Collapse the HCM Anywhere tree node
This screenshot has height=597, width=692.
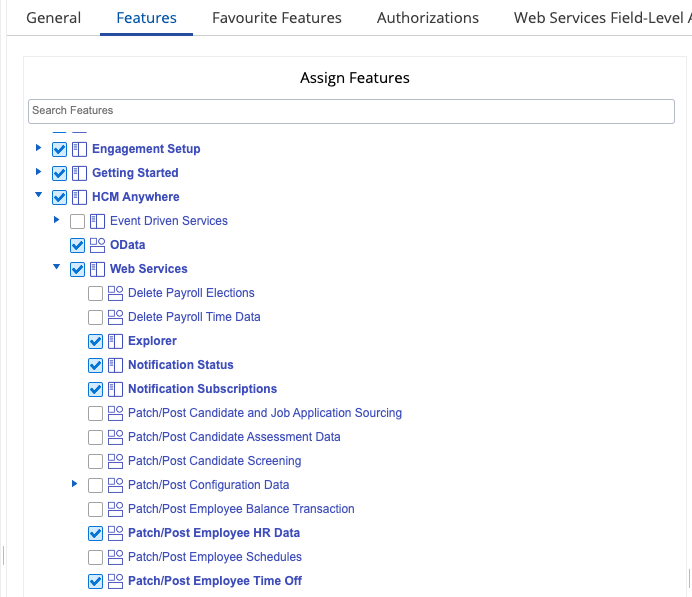click(39, 197)
